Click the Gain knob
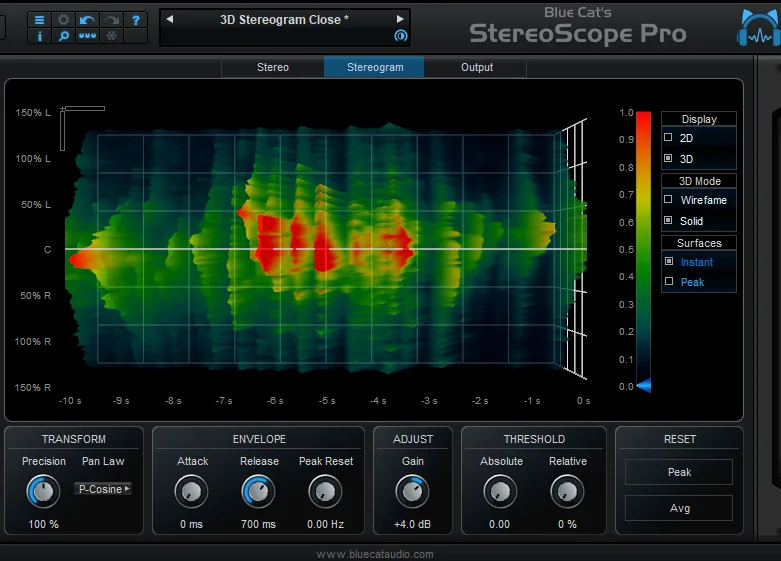Screen dimensions: 781x561 (x=412, y=492)
